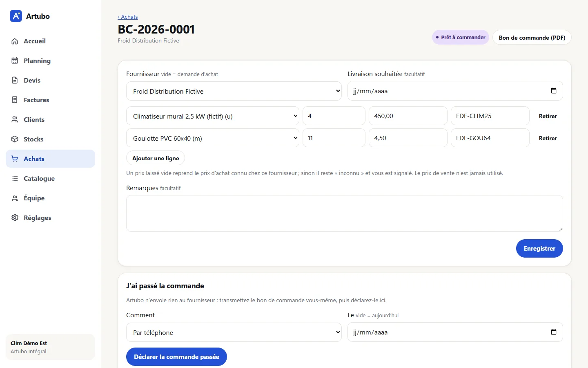Open the Goulotte PVC 60x40 article dropdown
The image size is (588, 368).
[213, 138]
